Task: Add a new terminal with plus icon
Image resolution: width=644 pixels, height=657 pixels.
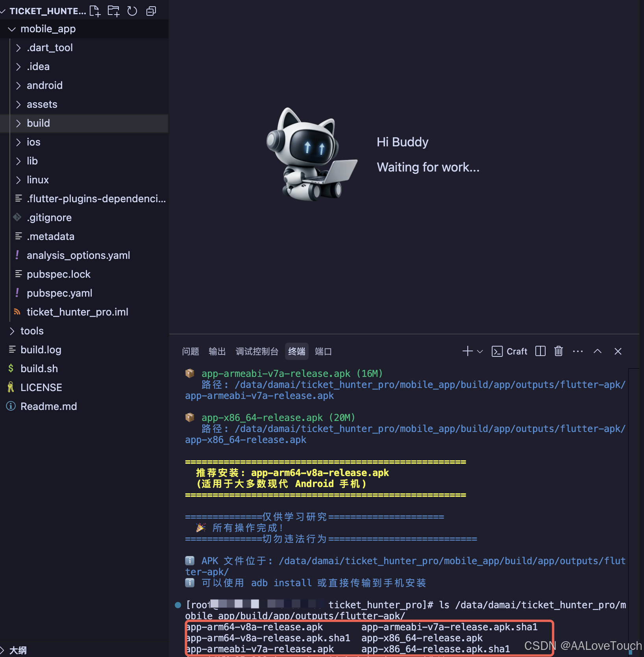Action: pyautogui.click(x=467, y=351)
